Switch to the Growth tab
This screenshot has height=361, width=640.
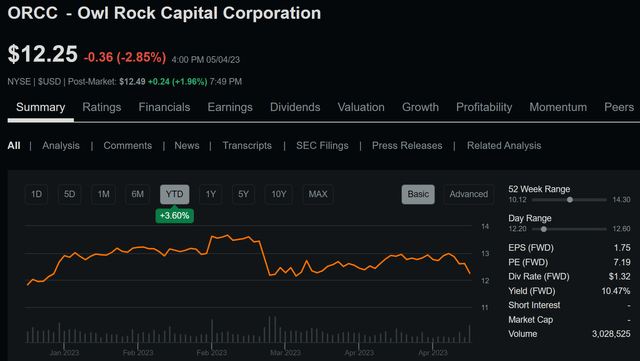point(420,107)
